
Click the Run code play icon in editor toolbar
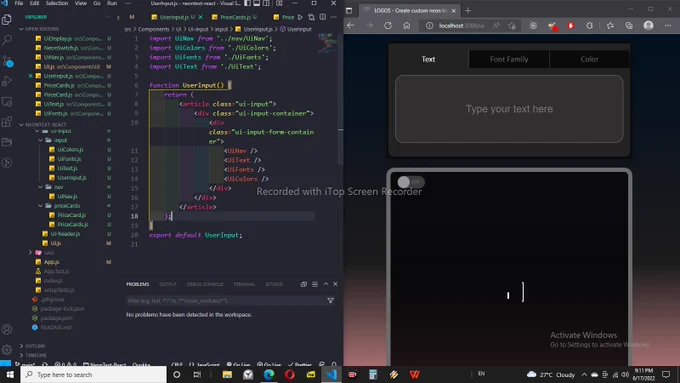pos(300,17)
